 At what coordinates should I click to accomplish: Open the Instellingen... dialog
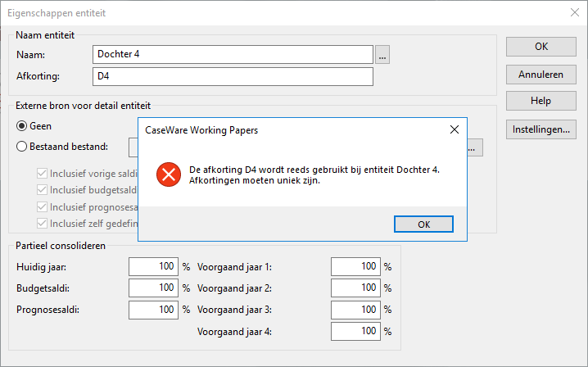pos(541,129)
